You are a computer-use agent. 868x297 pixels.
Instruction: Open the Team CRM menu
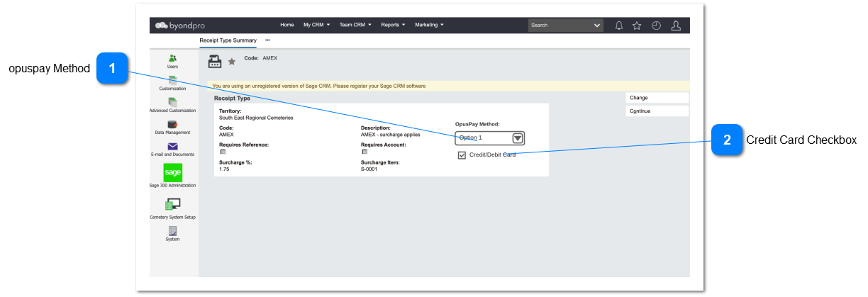(x=355, y=25)
